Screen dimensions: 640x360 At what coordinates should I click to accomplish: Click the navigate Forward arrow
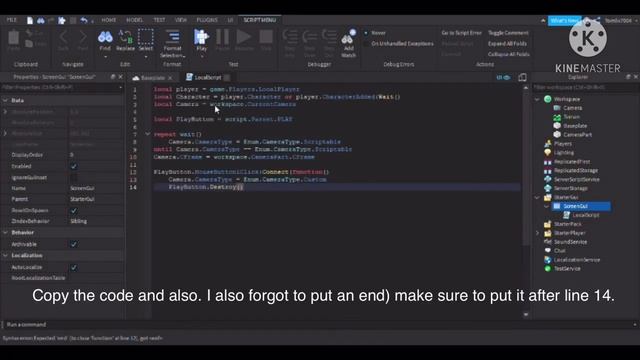[83, 37]
